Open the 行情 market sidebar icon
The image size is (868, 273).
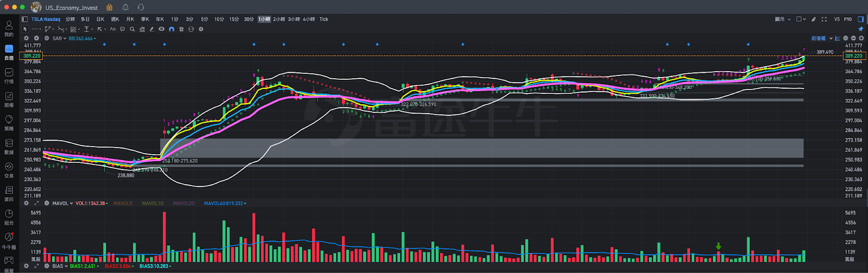pos(9,75)
